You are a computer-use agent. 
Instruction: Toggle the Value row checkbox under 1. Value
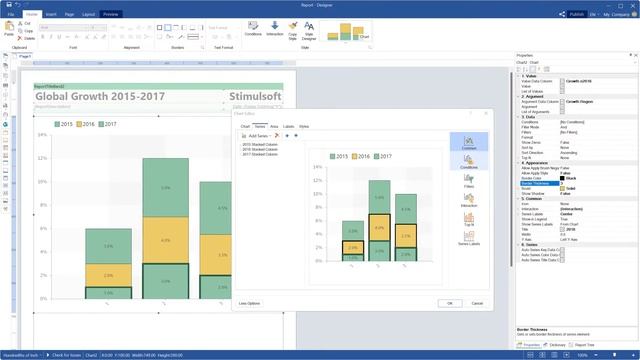coord(562,86)
